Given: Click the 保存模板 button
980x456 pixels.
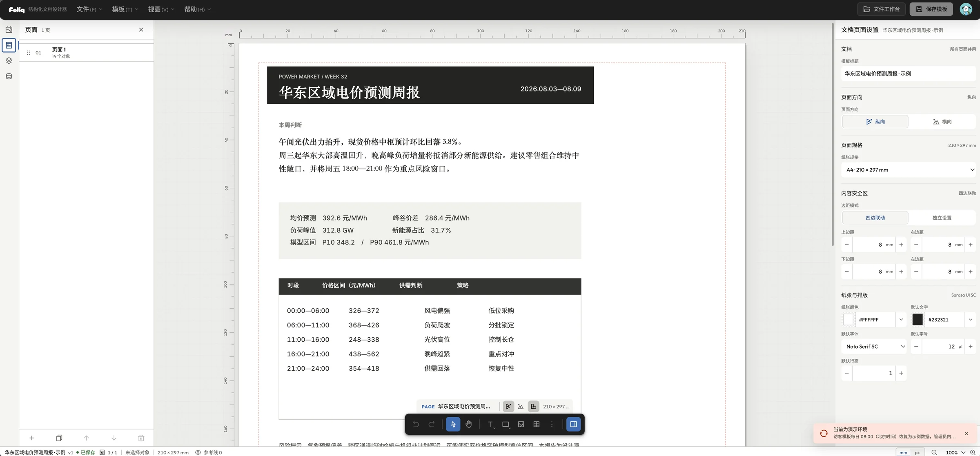Looking at the screenshot, I should coord(931,9).
